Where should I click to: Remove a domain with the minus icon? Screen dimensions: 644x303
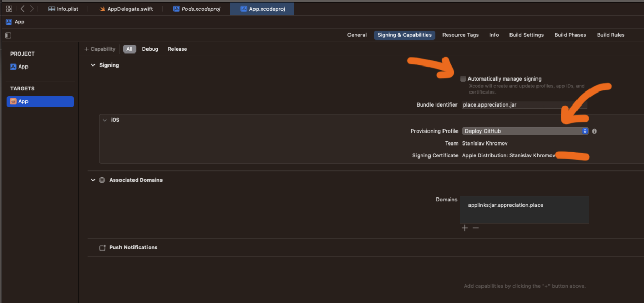[475, 228]
